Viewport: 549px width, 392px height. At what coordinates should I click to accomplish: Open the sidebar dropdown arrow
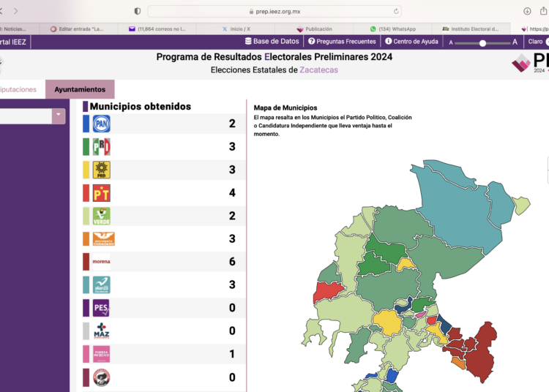point(58,116)
